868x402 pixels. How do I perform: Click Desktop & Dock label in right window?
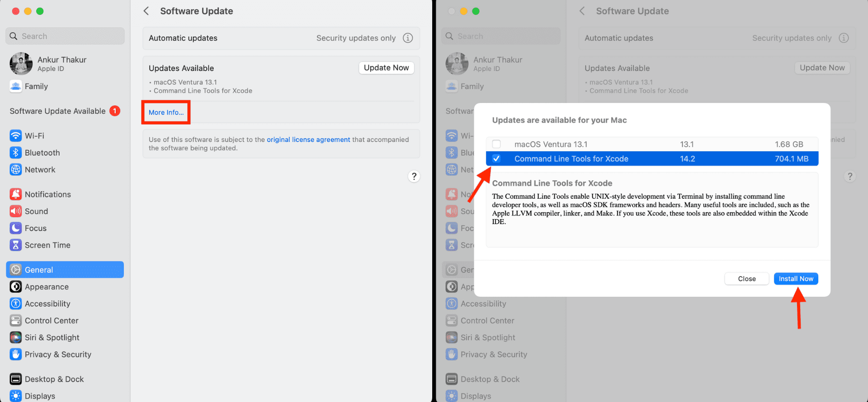click(x=490, y=379)
